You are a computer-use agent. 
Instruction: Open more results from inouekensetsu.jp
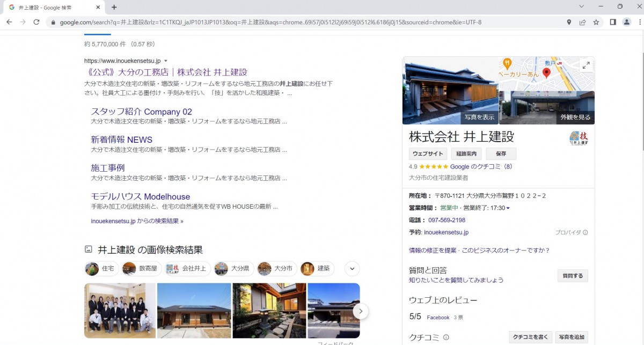[x=137, y=221]
